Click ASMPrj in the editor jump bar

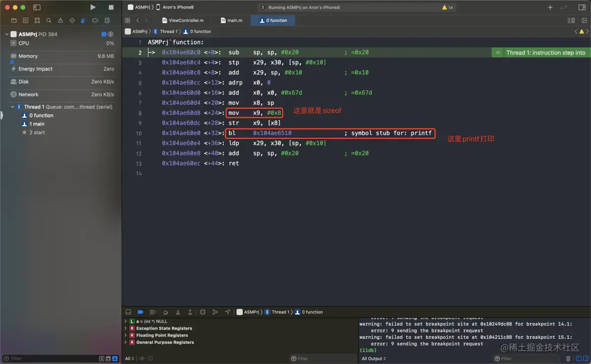[136, 32]
